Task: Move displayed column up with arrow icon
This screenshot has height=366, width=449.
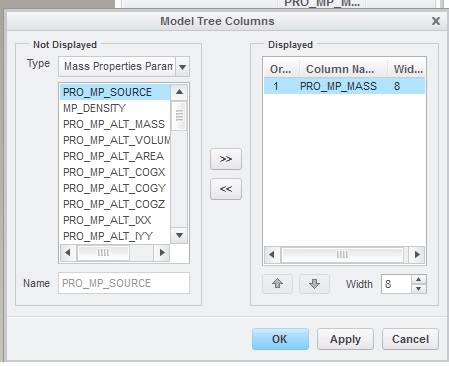Action: tap(277, 284)
